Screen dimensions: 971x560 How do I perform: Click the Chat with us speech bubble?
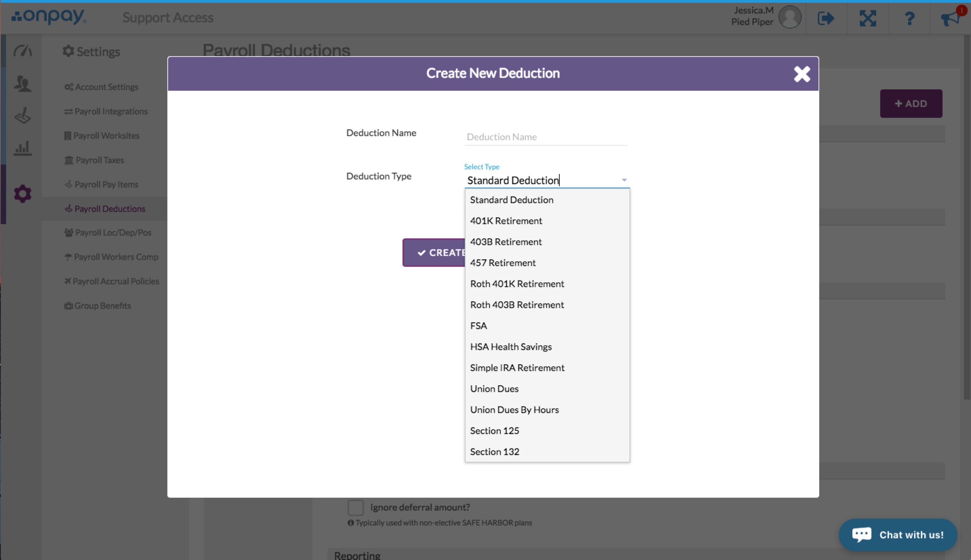click(862, 535)
